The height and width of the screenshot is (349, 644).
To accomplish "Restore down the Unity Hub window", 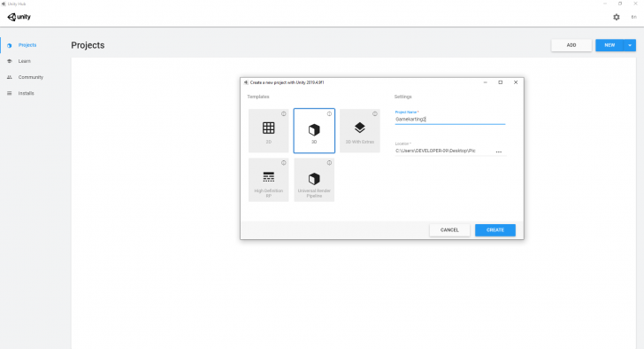I will pos(620,4).
